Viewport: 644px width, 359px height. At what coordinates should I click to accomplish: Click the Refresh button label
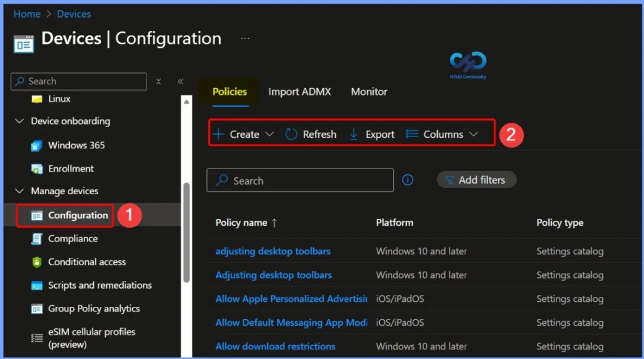319,135
